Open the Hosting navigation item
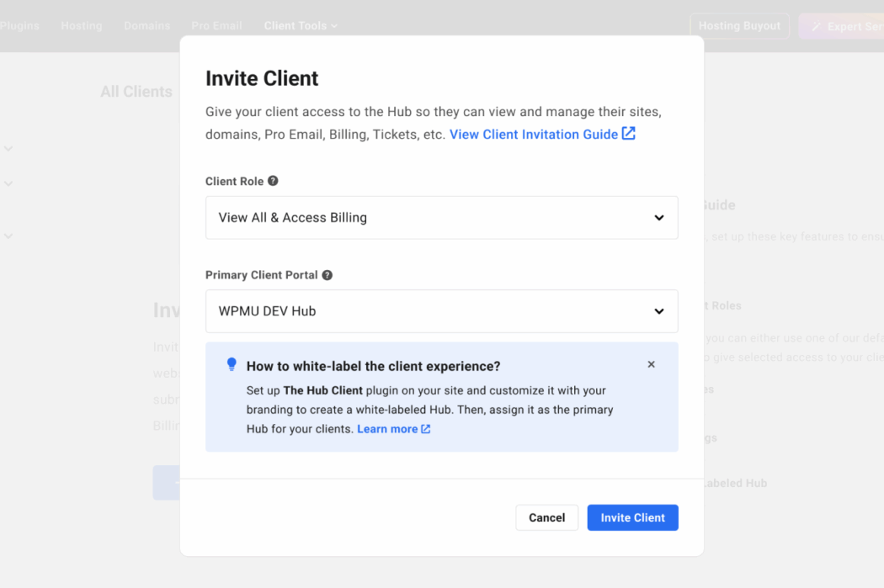This screenshot has height=588, width=884. coord(81,25)
